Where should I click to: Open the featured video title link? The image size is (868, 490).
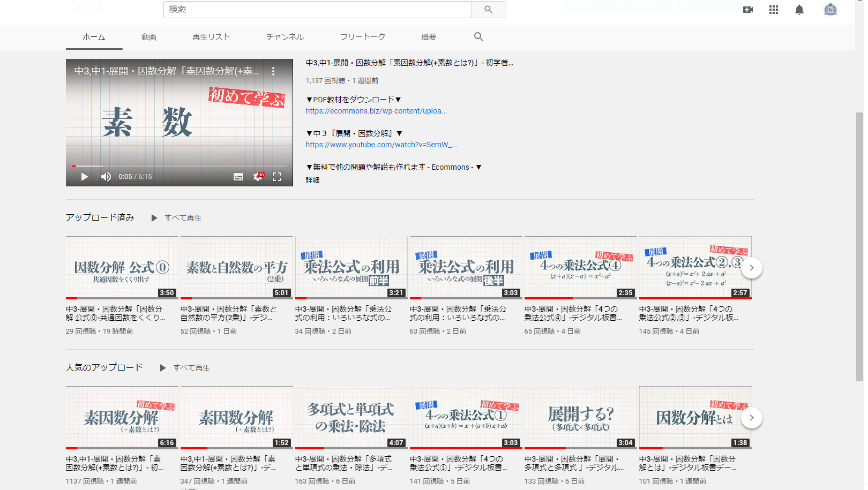409,63
